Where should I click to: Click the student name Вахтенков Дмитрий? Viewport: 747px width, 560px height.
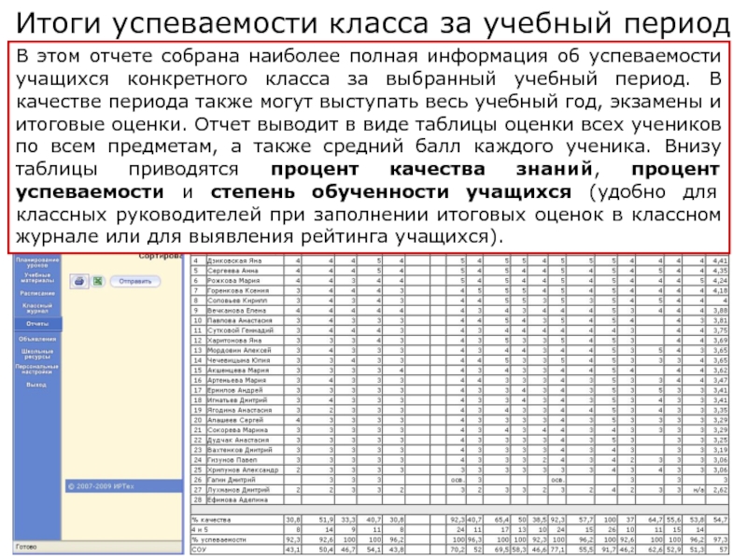coord(239,450)
